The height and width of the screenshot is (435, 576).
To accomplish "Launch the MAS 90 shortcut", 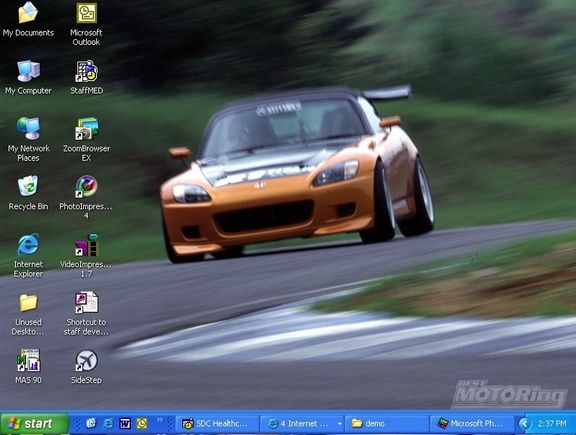I will point(28,367).
